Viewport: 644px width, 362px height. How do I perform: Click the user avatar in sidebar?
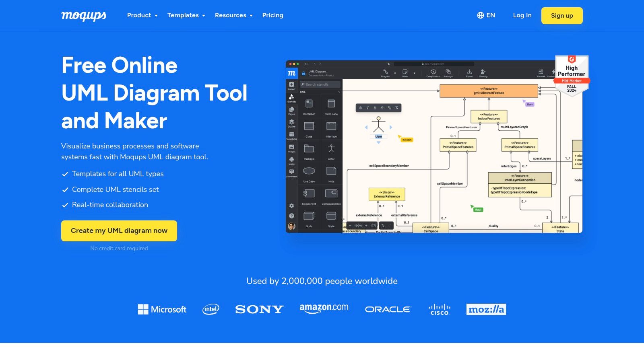click(x=291, y=226)
